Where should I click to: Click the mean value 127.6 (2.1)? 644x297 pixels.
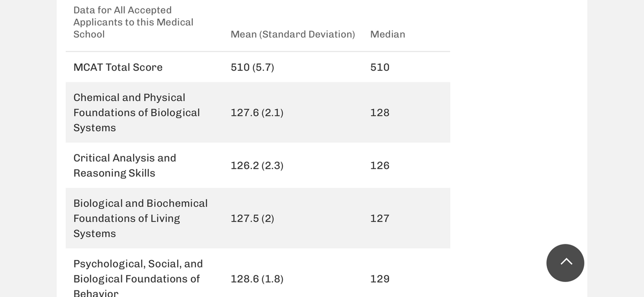pos(257,113)
